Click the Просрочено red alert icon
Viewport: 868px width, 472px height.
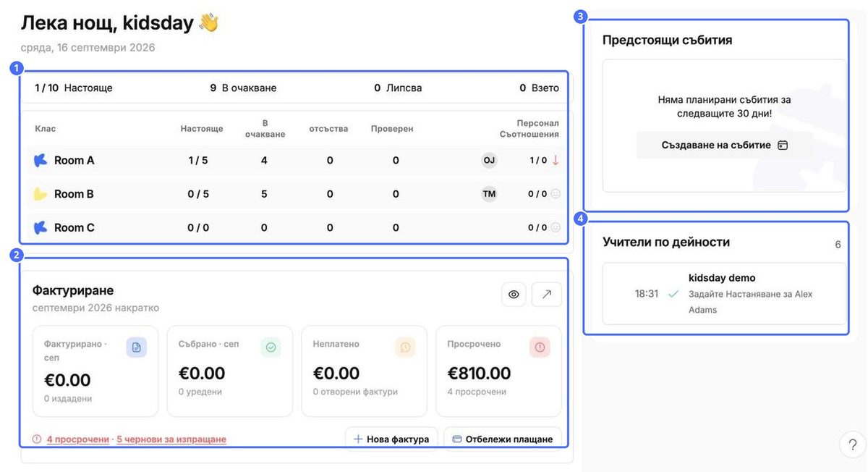(x=540, y=347)
